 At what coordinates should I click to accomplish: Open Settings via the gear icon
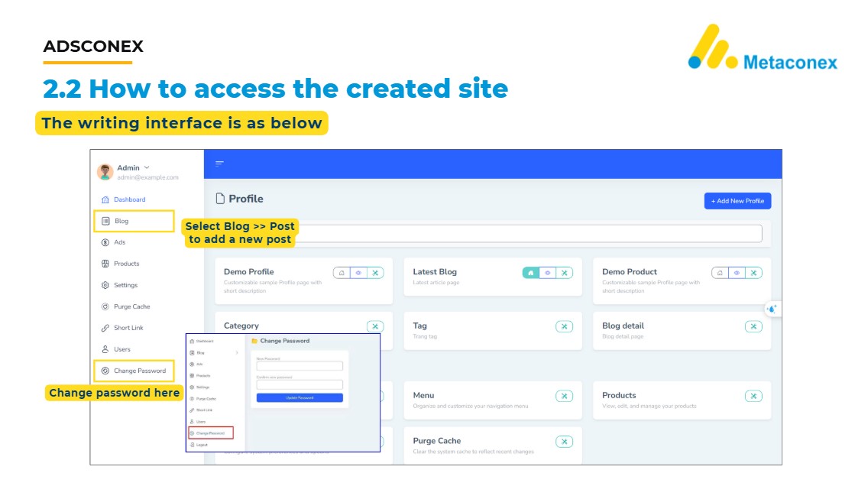pyautogui.click(x=105, y=285)
